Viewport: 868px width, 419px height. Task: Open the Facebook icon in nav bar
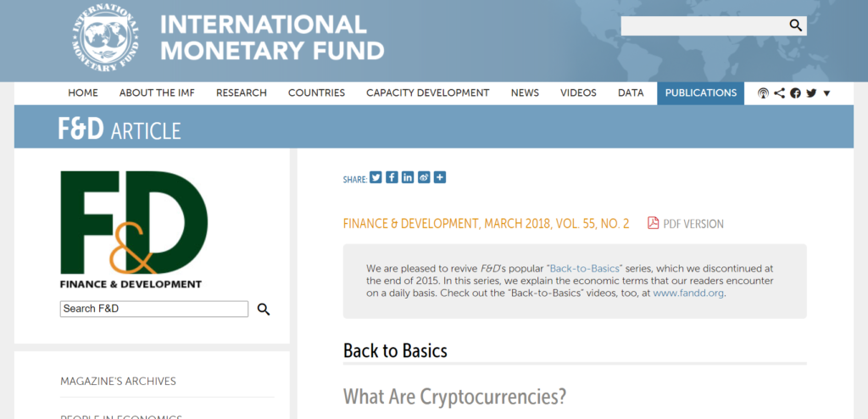[795, 93]
